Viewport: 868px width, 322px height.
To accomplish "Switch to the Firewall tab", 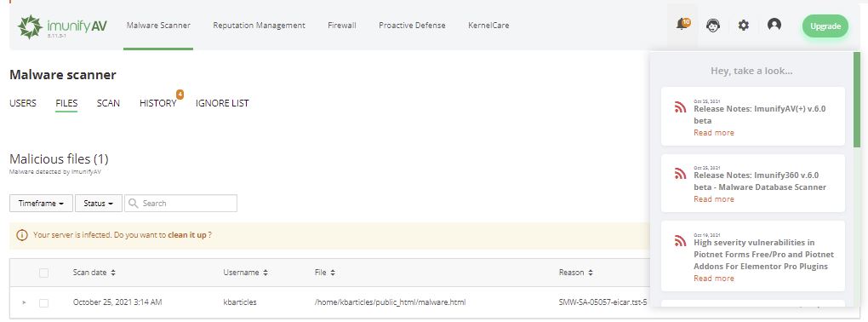I will pyautogui.click(x=341, y=26).
